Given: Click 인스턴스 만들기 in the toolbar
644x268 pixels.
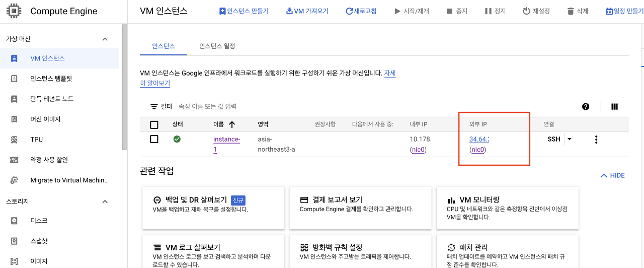Looking at the screenshot, I should [244, 11].
